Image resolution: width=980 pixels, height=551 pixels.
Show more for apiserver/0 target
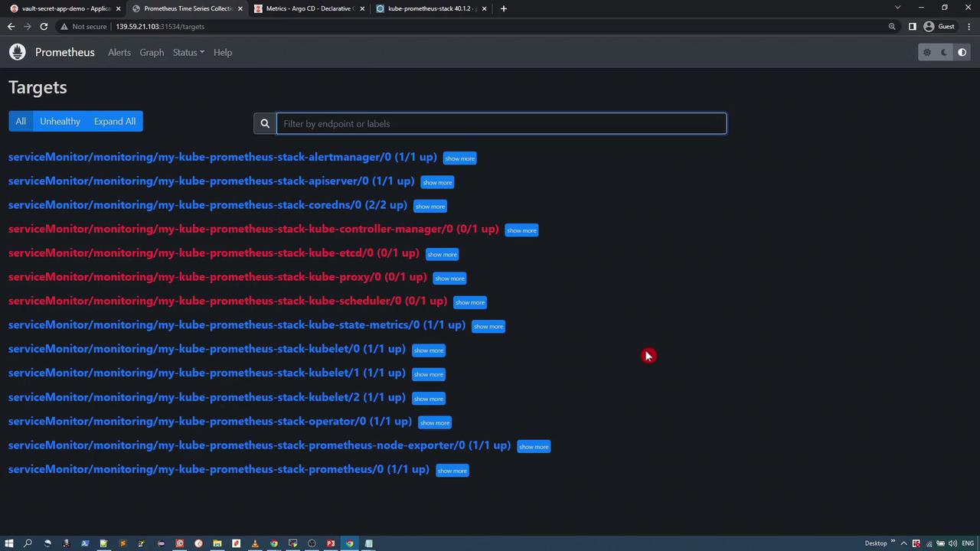pos(437,182)
